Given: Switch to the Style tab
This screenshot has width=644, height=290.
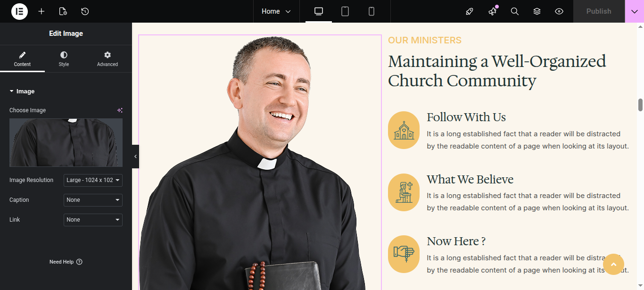Looking at the screenshot, I should (x=64, y=59).
